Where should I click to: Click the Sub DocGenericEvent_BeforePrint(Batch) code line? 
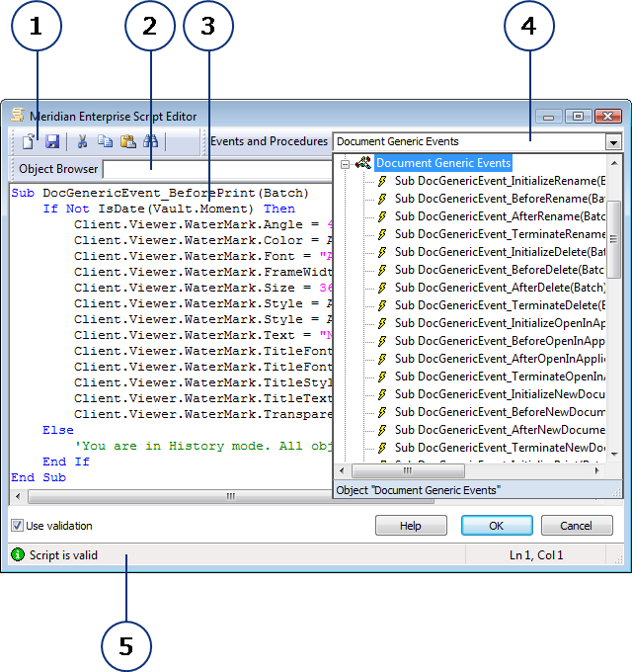(x=160, y=194)
